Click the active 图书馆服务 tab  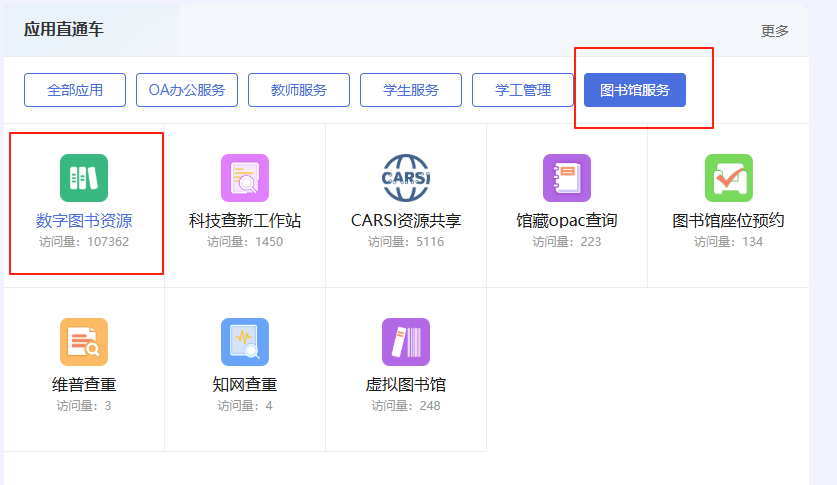[x=635, y=90]
